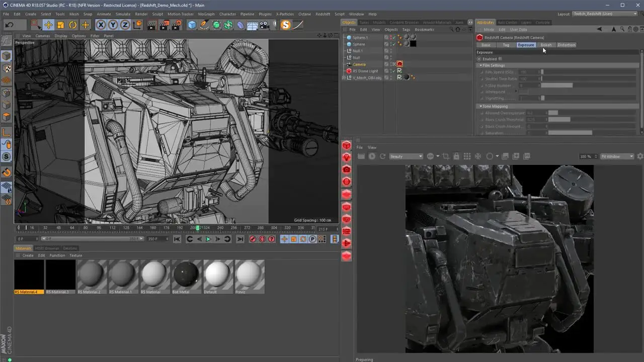Click the Enable Snap magnet icon in left sidebar
Screen dimensions: 644x362
(x=7, y=172)
